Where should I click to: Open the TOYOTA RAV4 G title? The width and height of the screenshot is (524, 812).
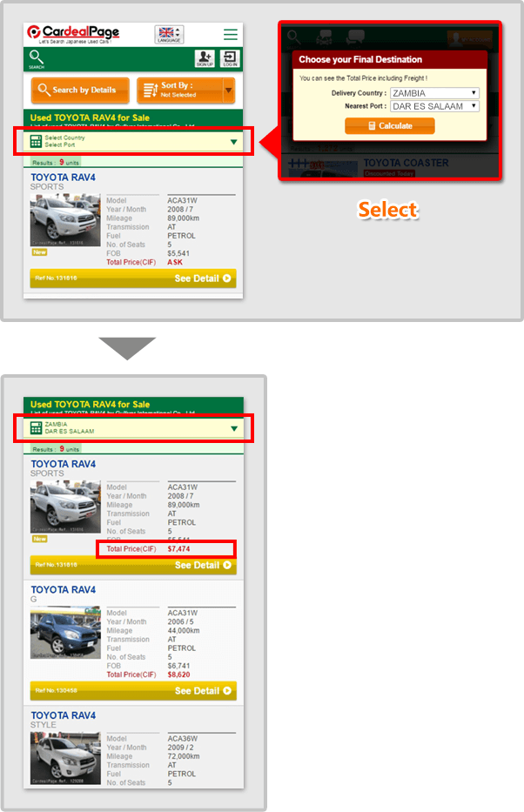64,590
